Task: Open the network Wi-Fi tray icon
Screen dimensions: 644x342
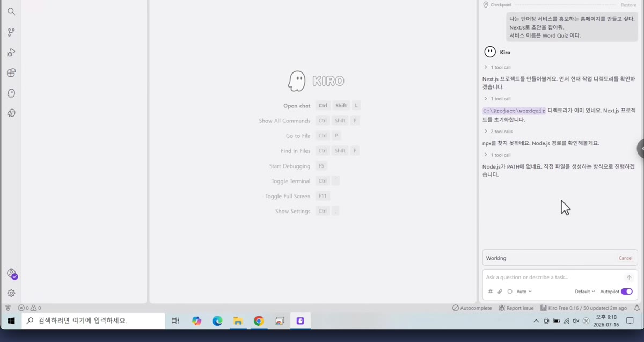Action: [x=566, y=321]
